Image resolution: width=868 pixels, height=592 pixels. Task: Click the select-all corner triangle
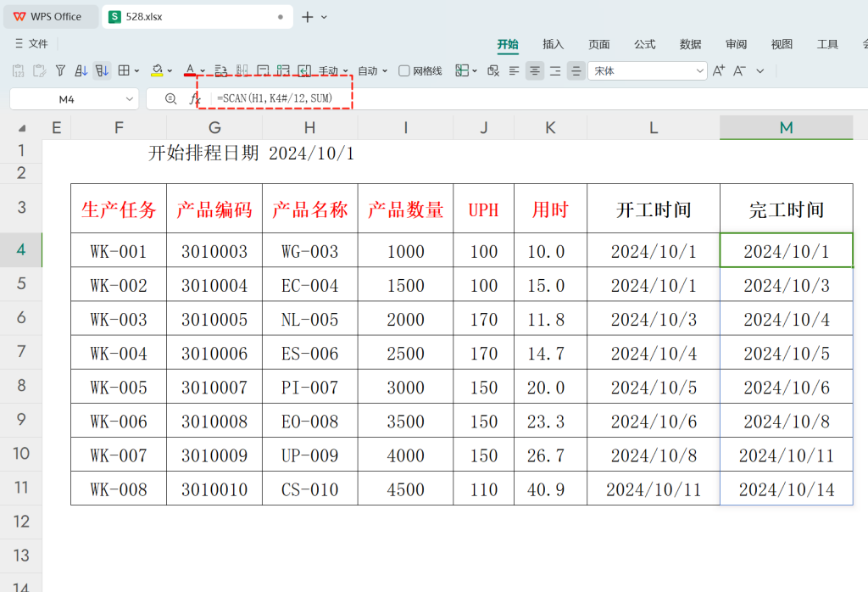click(21, 128)
